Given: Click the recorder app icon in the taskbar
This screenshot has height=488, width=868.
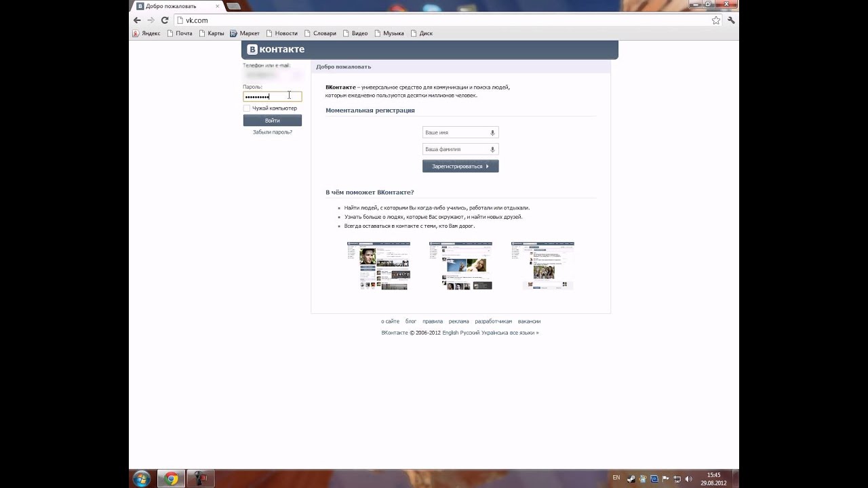Looking at the screenshot, I should (x=200, y=479).
